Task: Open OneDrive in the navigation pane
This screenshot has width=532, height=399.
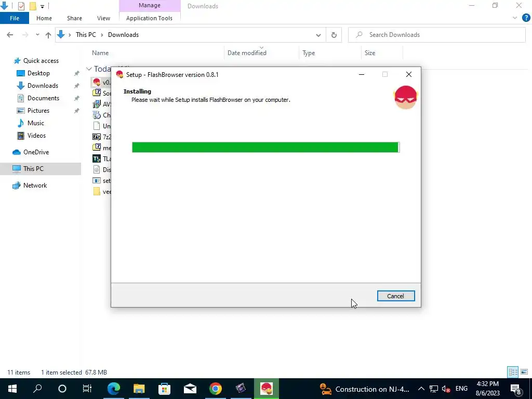Action: [36, 152]
